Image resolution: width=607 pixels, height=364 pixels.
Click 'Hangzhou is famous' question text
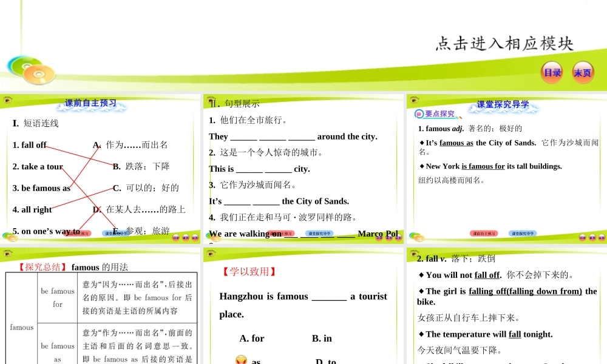pos(303,305)
